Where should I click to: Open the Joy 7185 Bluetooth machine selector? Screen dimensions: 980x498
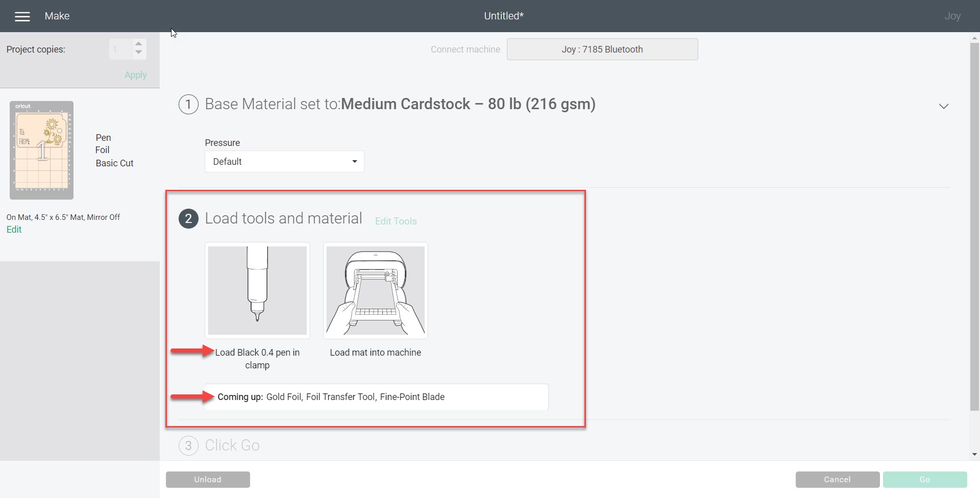(602, 49)
